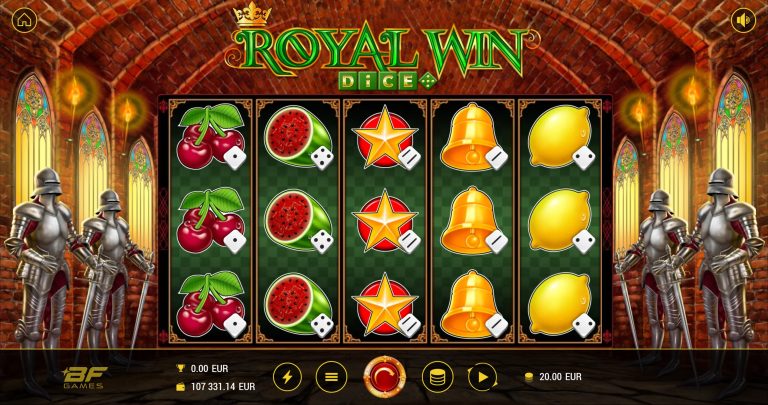768x405 pixels.
Task: Enable turbo mode lightning icon
Action: point(288,377)
